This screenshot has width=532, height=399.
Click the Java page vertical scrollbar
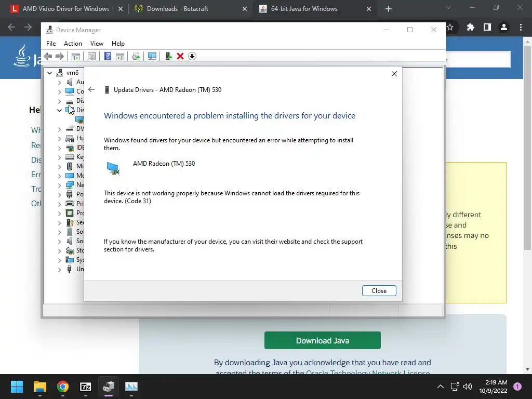527,148
